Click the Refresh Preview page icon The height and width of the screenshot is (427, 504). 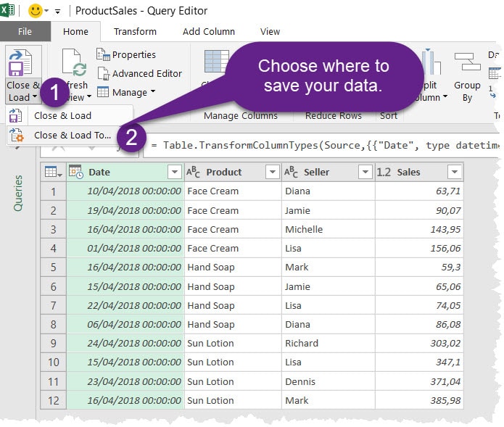(74, 62)
